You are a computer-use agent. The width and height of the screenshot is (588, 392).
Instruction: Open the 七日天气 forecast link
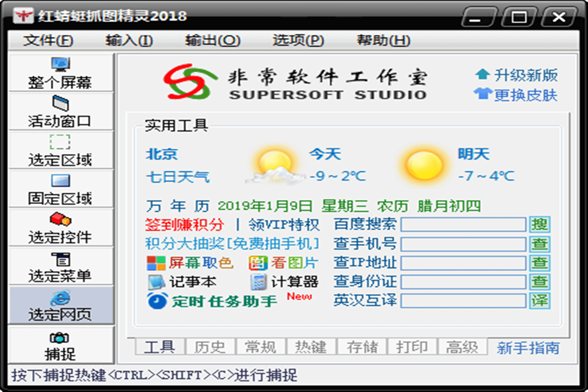coord(177,177)
